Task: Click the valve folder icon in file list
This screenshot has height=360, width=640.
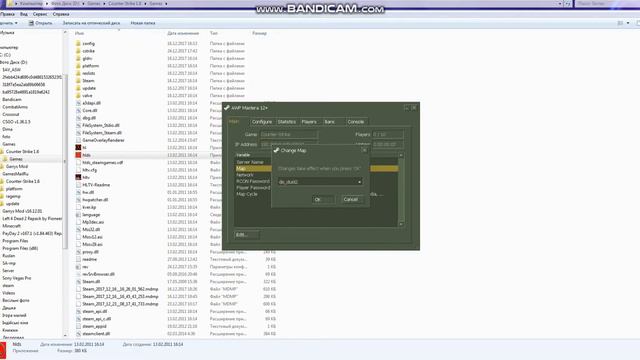Action: click(x=78, y=96)
